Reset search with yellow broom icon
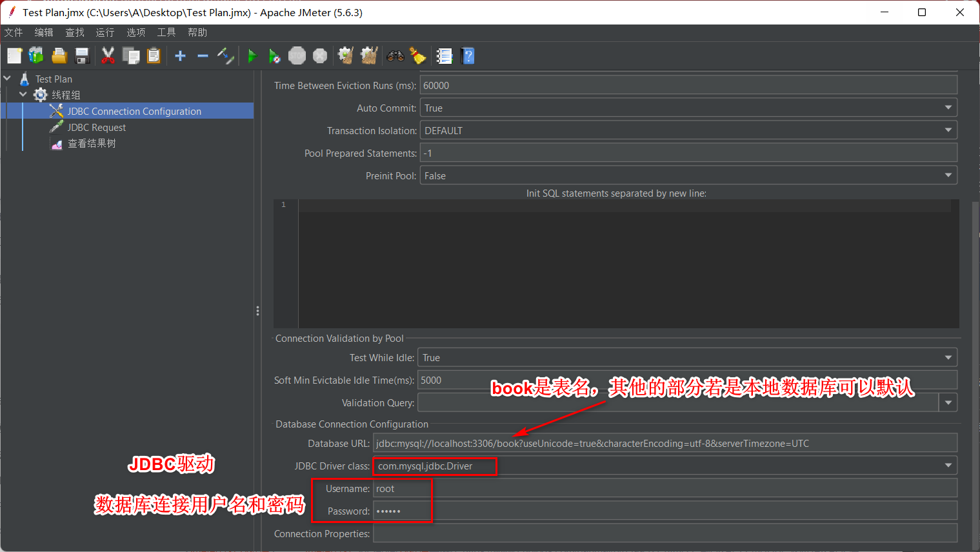Screen dimensions: 980x552 click(418, 56)
